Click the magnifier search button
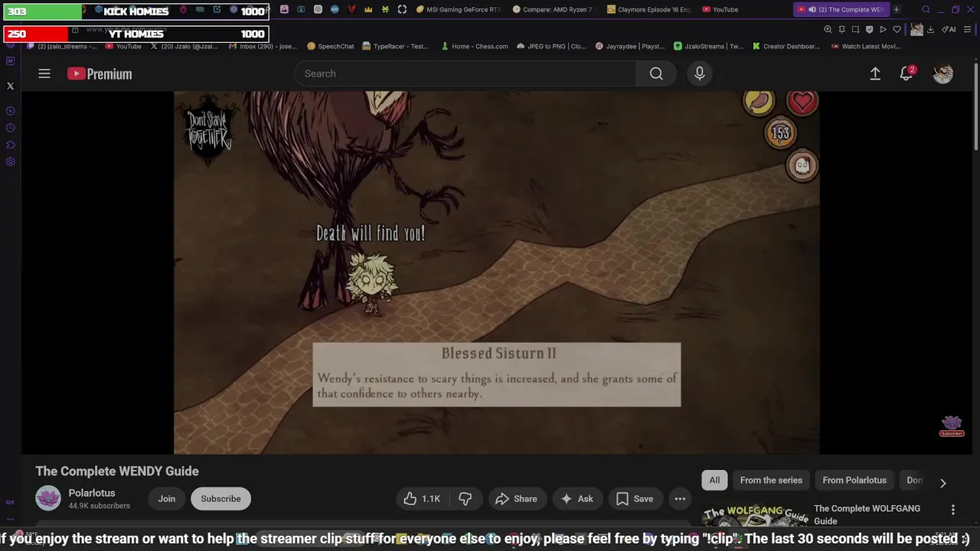 coord(656,73)
